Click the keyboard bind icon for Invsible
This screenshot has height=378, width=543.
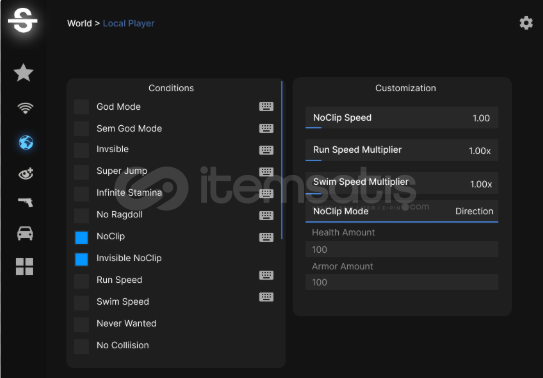pyautogui.click(x=266, y=150)
